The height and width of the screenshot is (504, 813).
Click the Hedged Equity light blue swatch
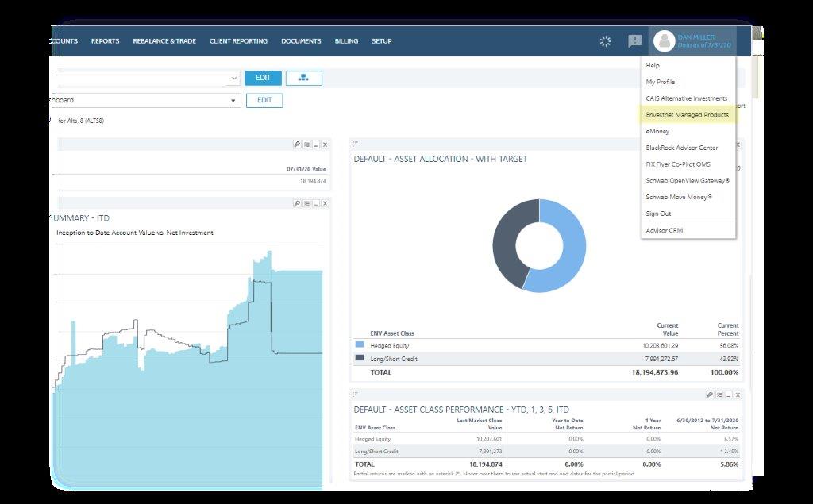click(x=360, y=344)
